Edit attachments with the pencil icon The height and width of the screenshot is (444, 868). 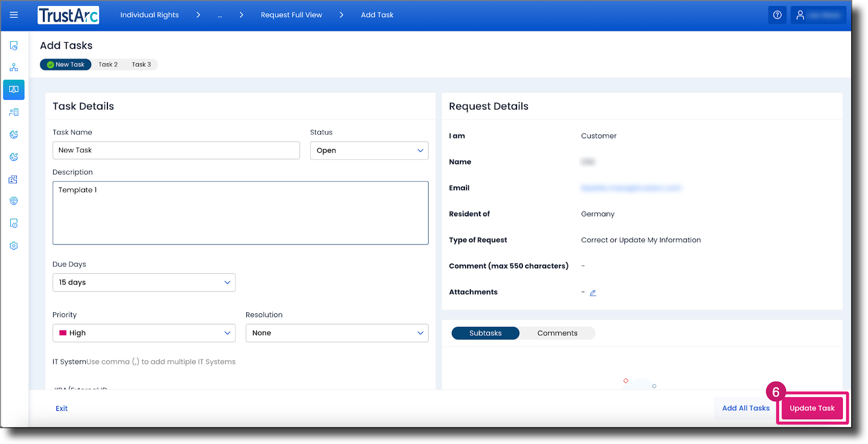coord(593,293)
